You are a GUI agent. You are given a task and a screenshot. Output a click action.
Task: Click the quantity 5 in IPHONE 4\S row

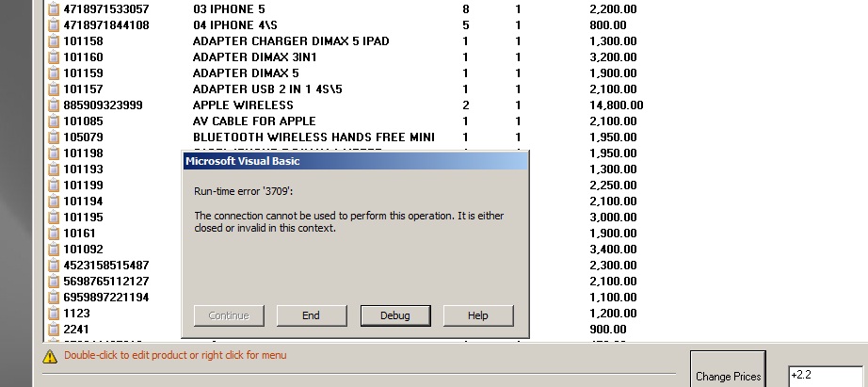(x=466, y=24)
